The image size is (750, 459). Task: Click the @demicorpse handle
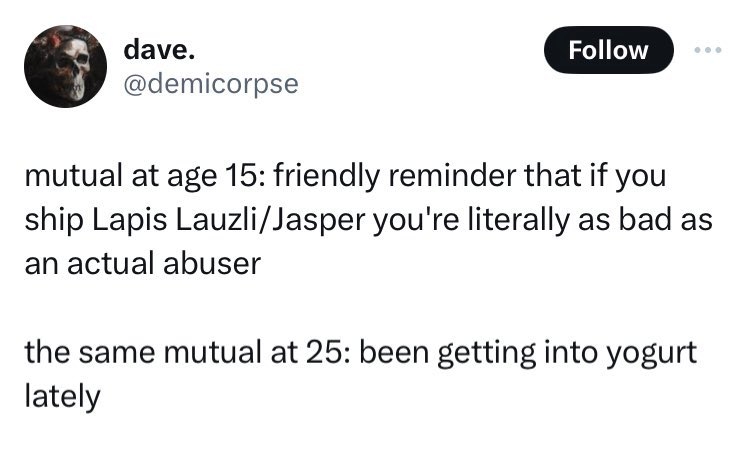210,83
